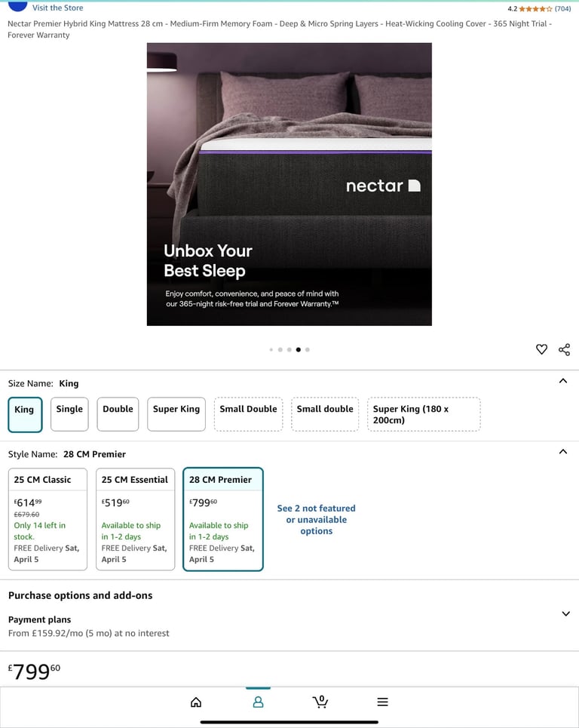Tap 'Style Name: 28 CM Premier' label
This screenshot has height=728, width=579.
[67, 454]
